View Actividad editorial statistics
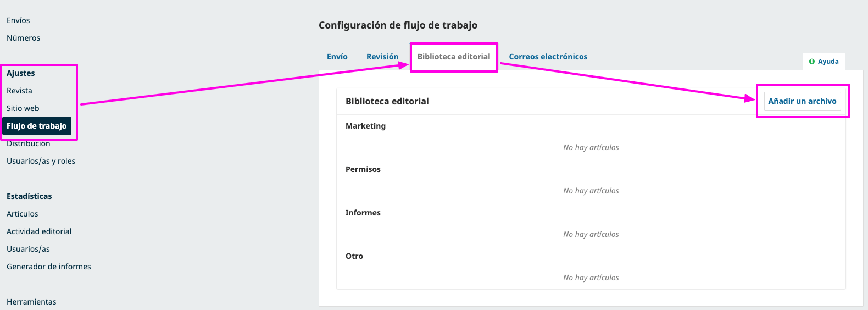The width and height of the screenshot is (868, 310). tap(39, 231)
